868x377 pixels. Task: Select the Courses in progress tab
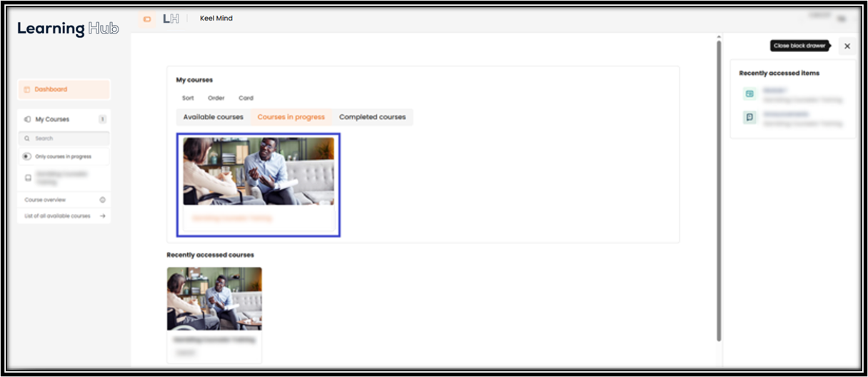[291, 117]
